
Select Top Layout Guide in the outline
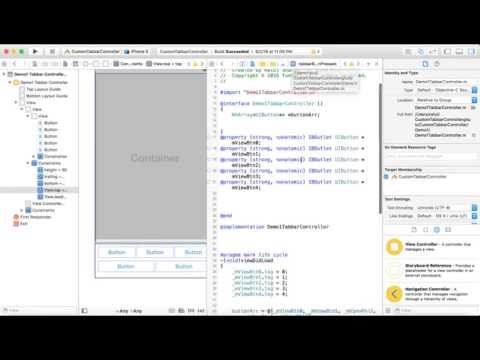coord(43,89)
